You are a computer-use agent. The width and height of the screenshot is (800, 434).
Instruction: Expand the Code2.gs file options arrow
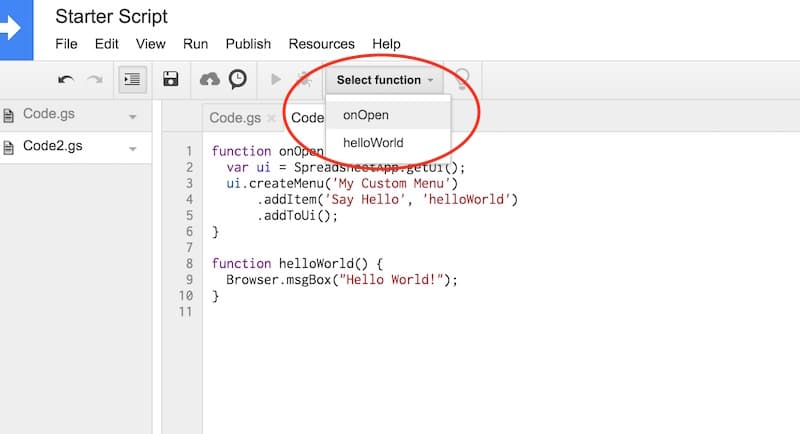132,149
